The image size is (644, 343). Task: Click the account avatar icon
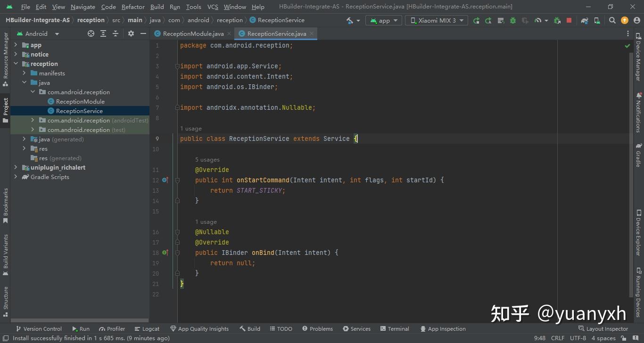click(636, 20)
